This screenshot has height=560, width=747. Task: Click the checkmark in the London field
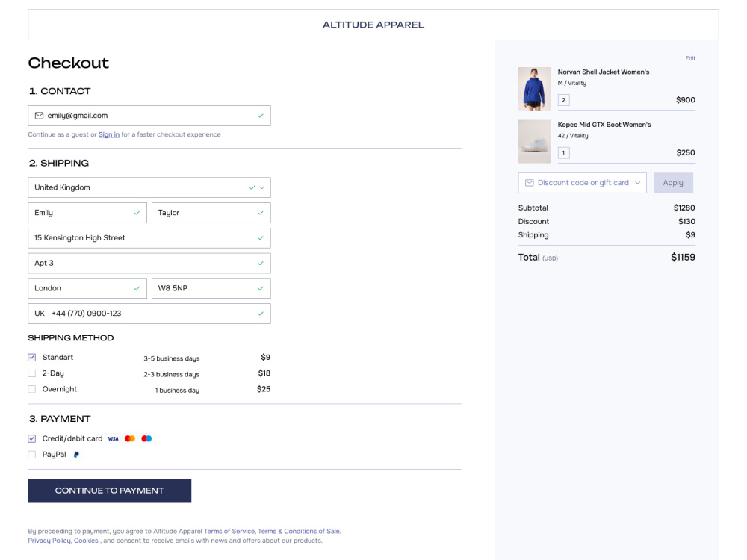click(137, 288)
